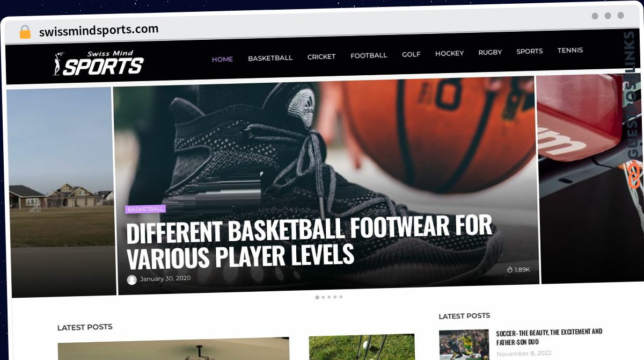
Task: Go to the Cricket category
Action: (x=321, y=56)
